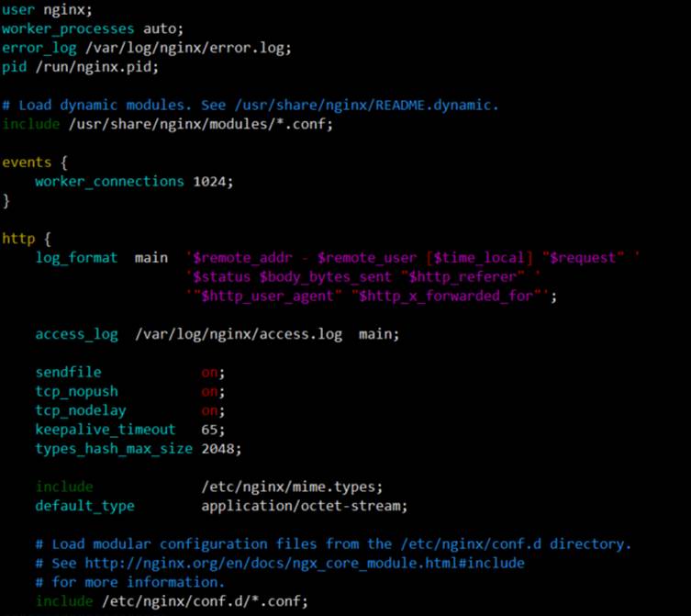Click the 'default_type' directive
Viewport: 691px width, 616px height.
(84, 506)
